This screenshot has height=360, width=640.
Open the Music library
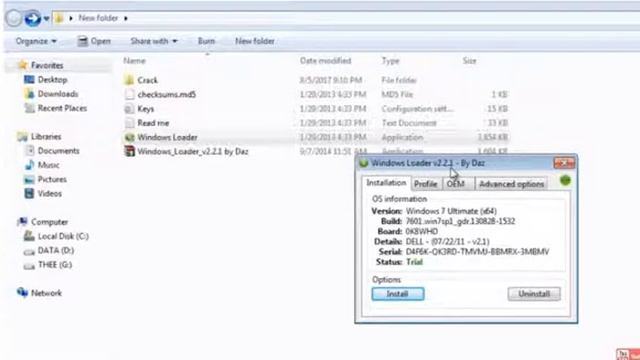click(x=49, y=165)
